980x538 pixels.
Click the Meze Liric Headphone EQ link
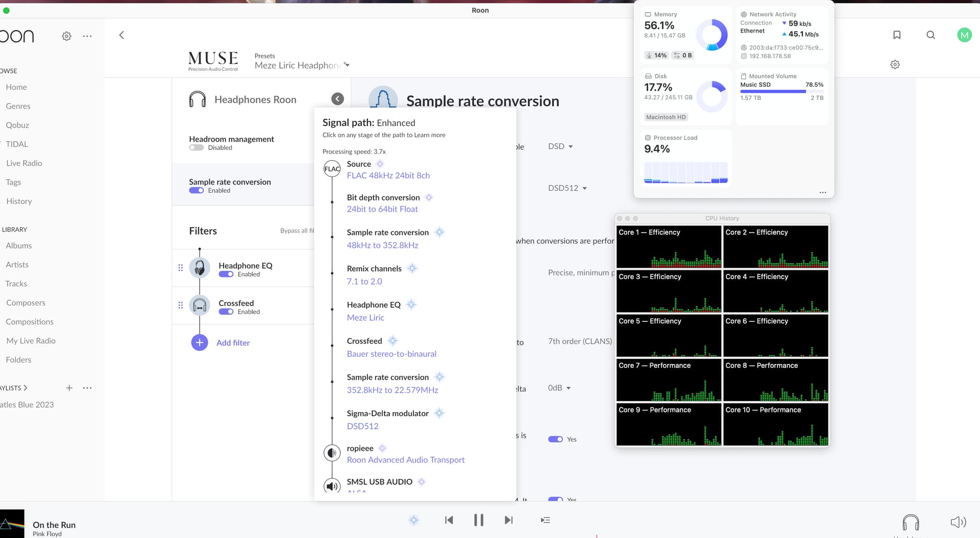[365, 318]
